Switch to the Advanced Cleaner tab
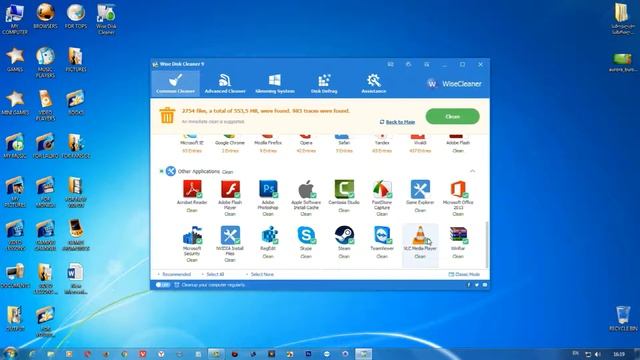The height and width of the screenshot is (360, 640). tap(225, 84)
